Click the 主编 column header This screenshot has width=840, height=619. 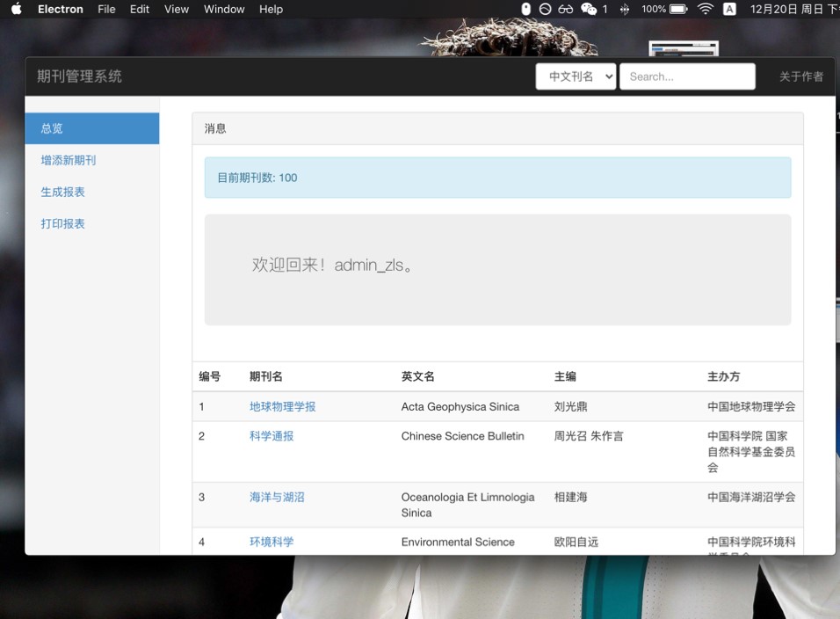pyautogui.click(x=565, y=376)
